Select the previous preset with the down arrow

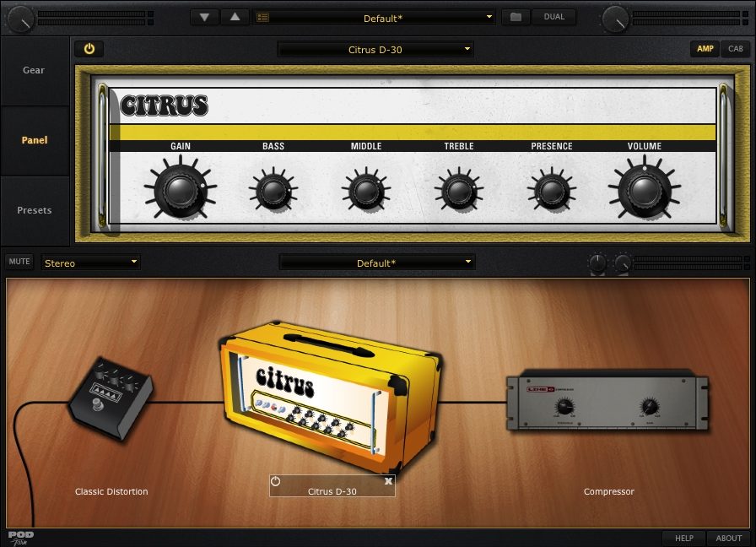pos(204,18)
